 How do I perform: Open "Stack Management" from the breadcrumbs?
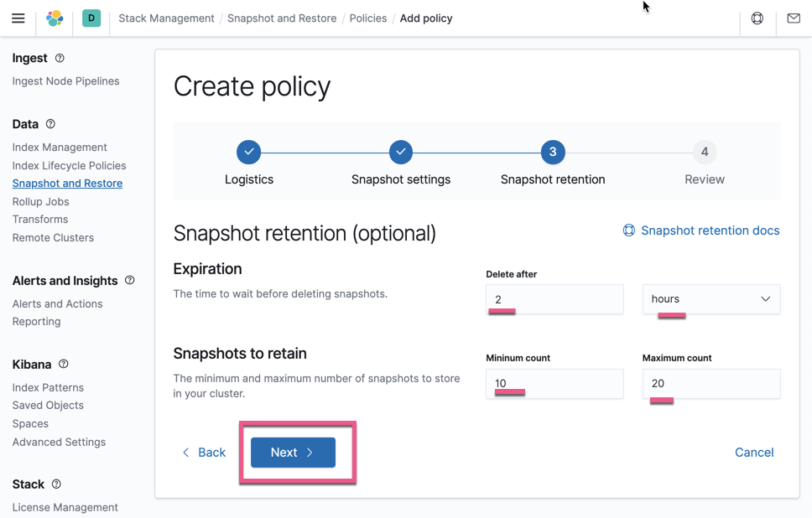tap(166, 18)
